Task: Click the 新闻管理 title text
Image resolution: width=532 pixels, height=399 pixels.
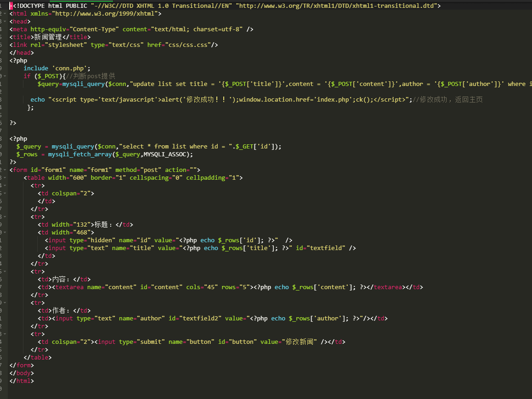Action: pos(48,37)
